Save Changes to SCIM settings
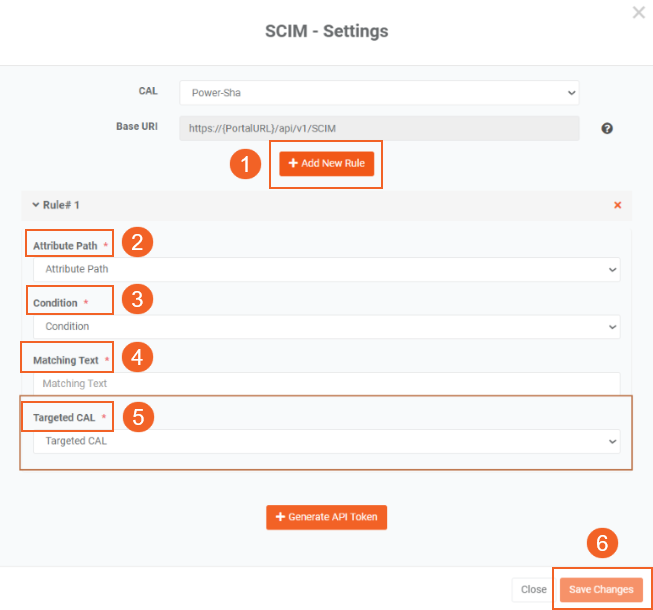 (x=601, y=590)
